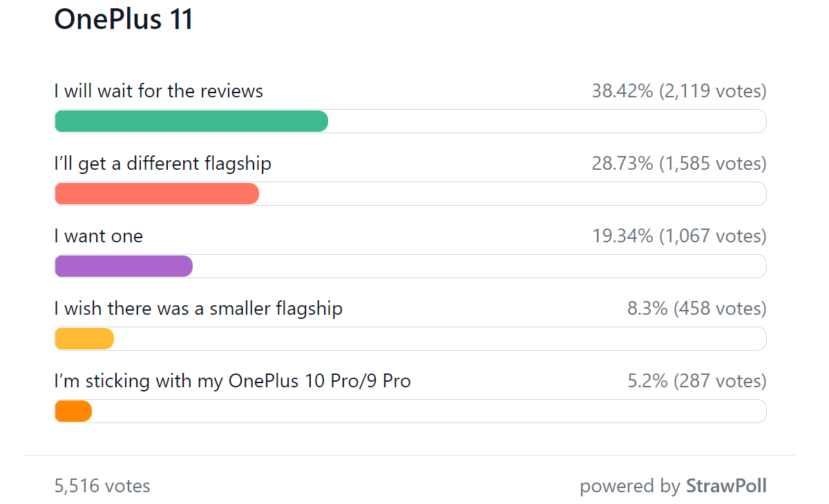This screenshot has width=829, height=504.
Task: Click the OnePlus 11 poll title
Action: coord(124,19)
